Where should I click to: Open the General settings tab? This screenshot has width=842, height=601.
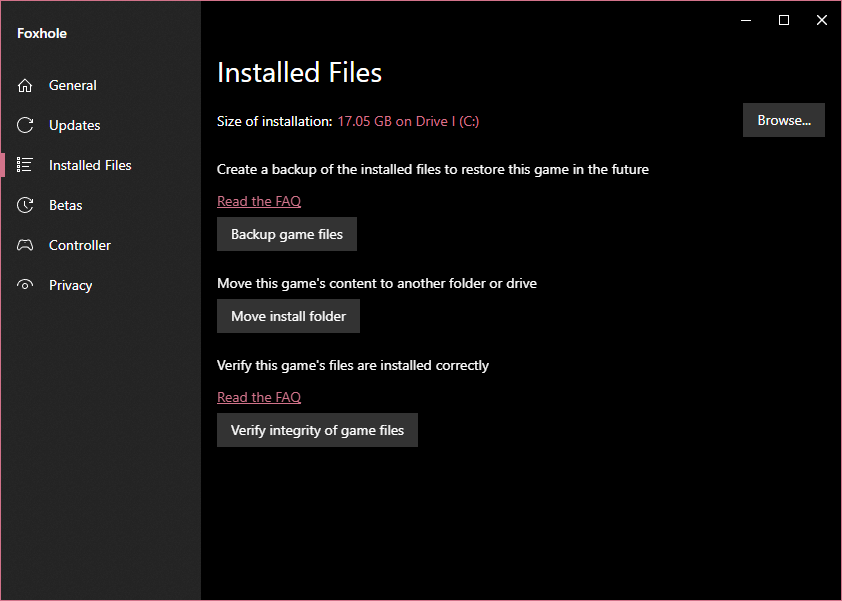[x=73, y=86]
